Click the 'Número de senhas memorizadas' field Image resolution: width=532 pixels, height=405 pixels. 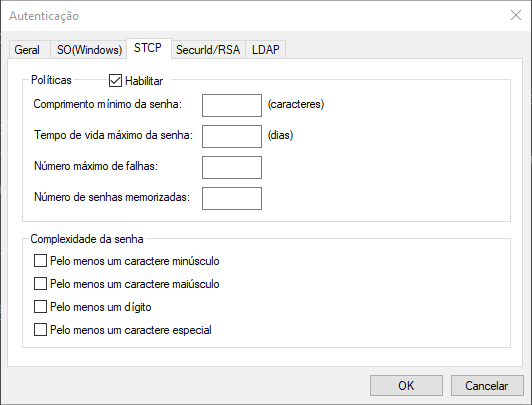pyautogui.click(x=232, y=198)
